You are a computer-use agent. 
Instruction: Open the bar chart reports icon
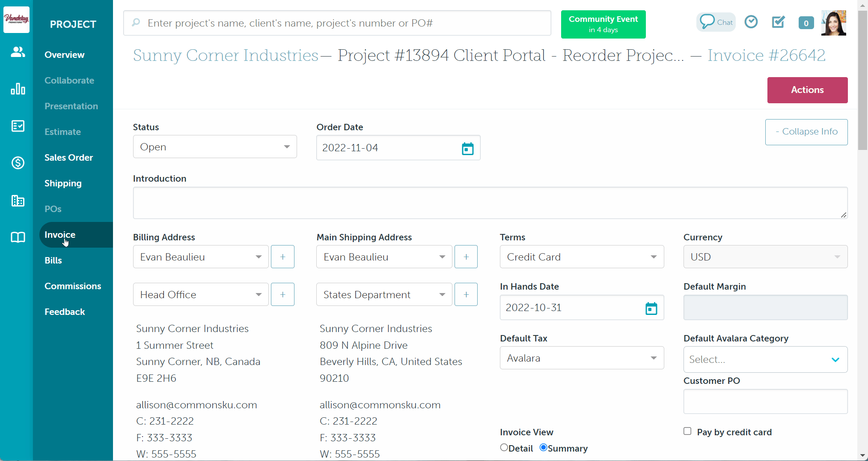18,89
